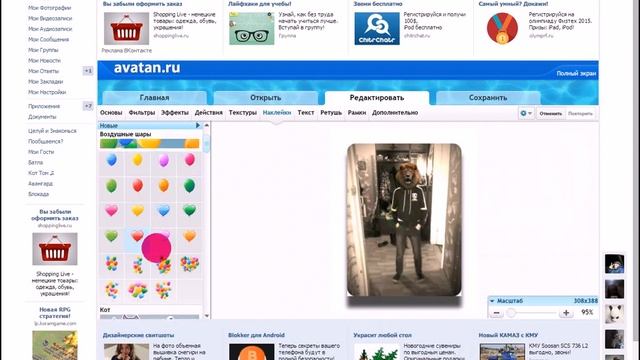Click +1 badge next to Мои Ответы

88,71
